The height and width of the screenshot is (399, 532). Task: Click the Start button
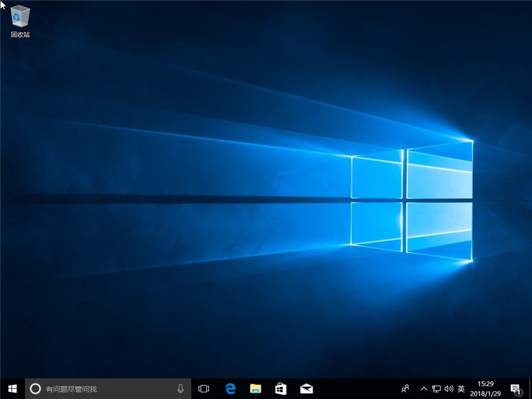(10, 388)
